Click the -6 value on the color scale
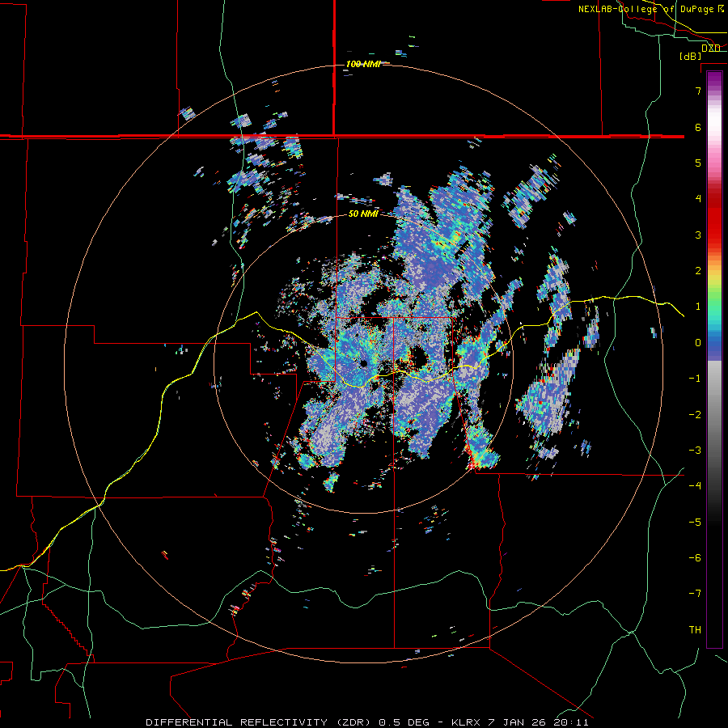The width and height of the screenshot is (728, 728). [x=695, y=558]
